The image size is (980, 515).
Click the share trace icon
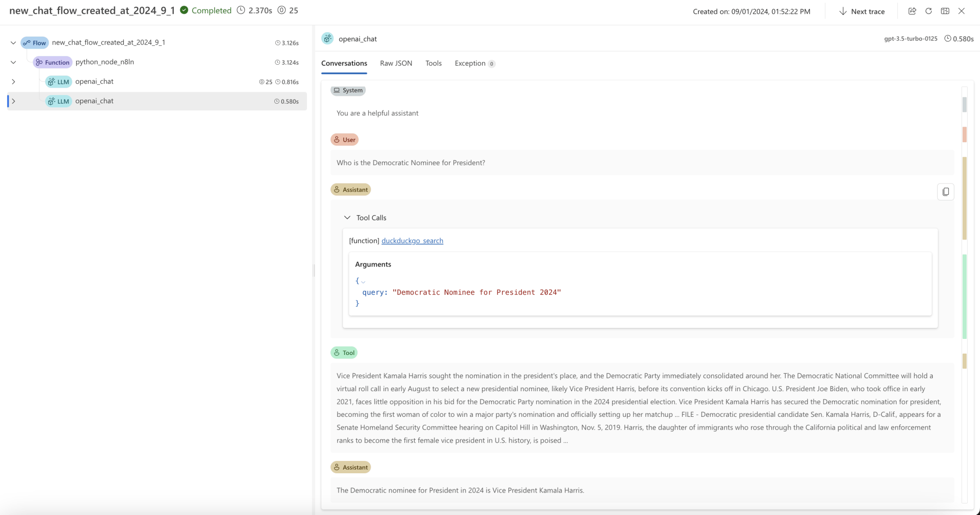tap(912, 11)
